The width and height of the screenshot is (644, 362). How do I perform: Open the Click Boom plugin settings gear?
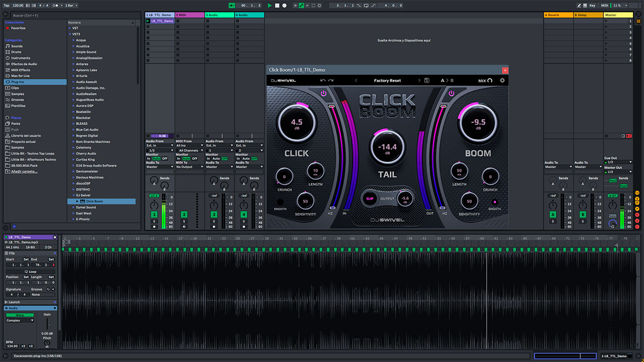pyautogui.click(x=502, y=80)
